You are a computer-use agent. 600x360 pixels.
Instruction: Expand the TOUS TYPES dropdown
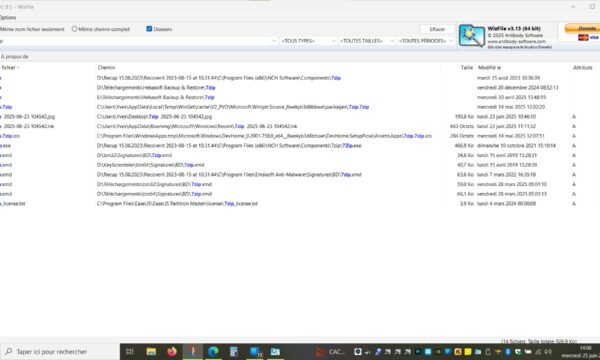point(308,41)
